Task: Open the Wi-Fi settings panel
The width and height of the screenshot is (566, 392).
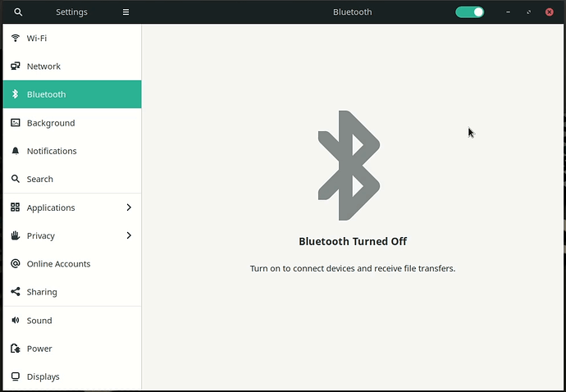Action: click(x=72, y=38)
